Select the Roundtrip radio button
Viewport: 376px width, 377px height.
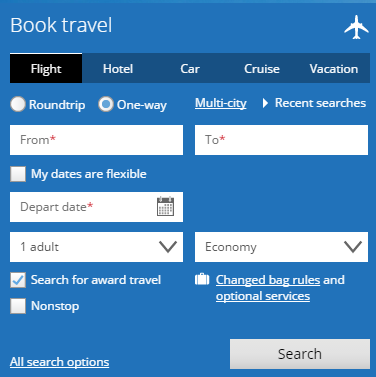click(18, 104)
